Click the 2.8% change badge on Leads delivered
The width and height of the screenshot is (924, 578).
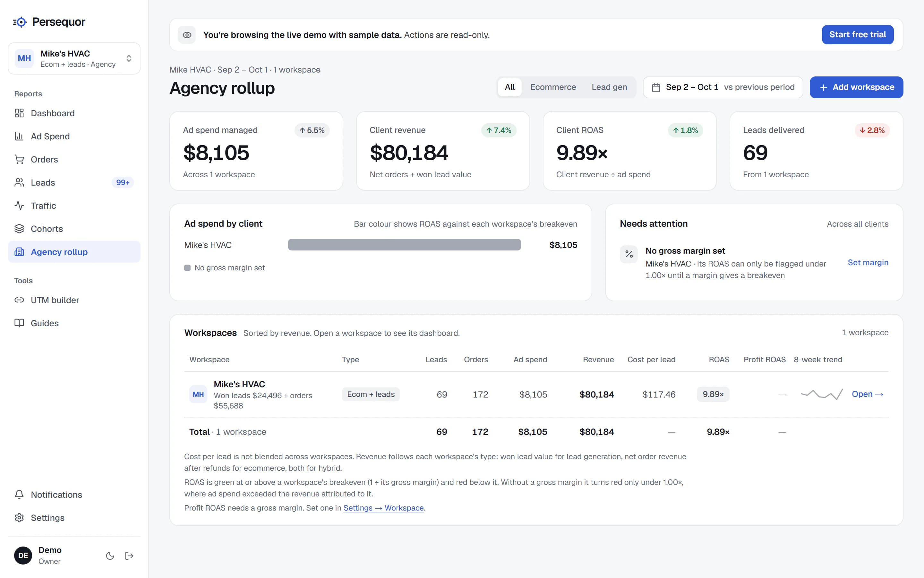pyautogui.click(x=872, y=130)
